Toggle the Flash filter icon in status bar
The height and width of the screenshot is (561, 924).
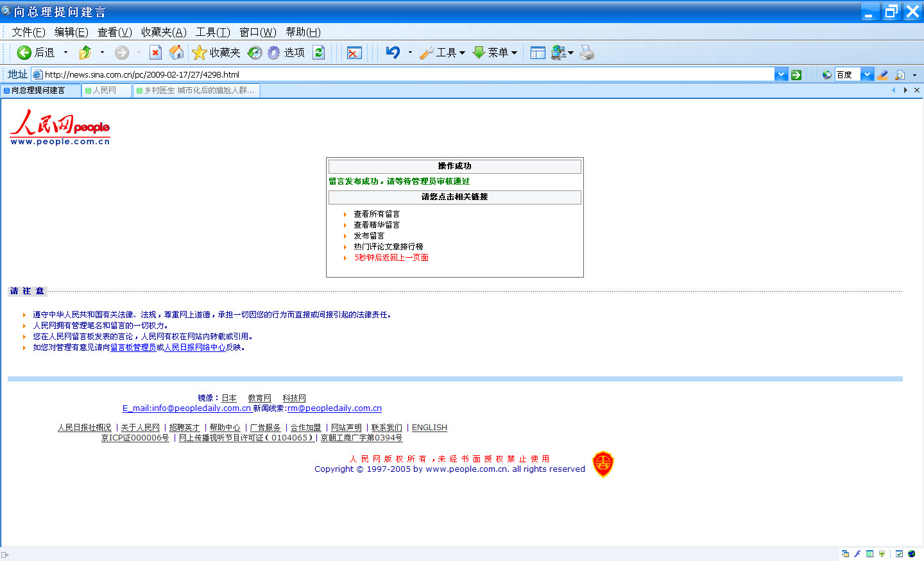pyautogui.click(x=857, y=554)
